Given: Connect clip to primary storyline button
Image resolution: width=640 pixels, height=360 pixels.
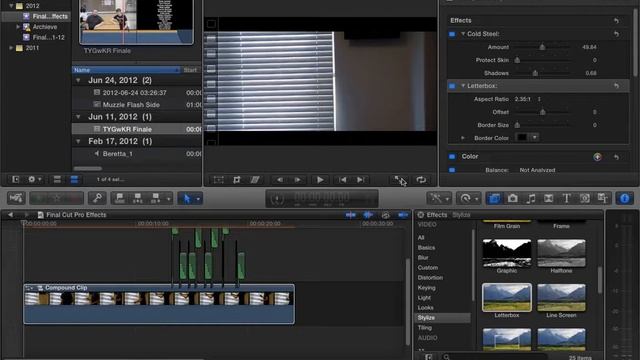Looking at the screenshot, I should (120, 199).
